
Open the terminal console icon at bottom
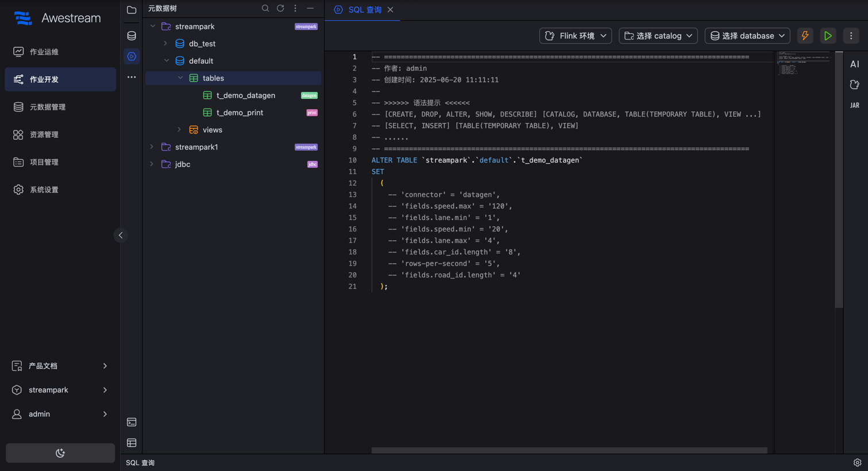point(132,422)
